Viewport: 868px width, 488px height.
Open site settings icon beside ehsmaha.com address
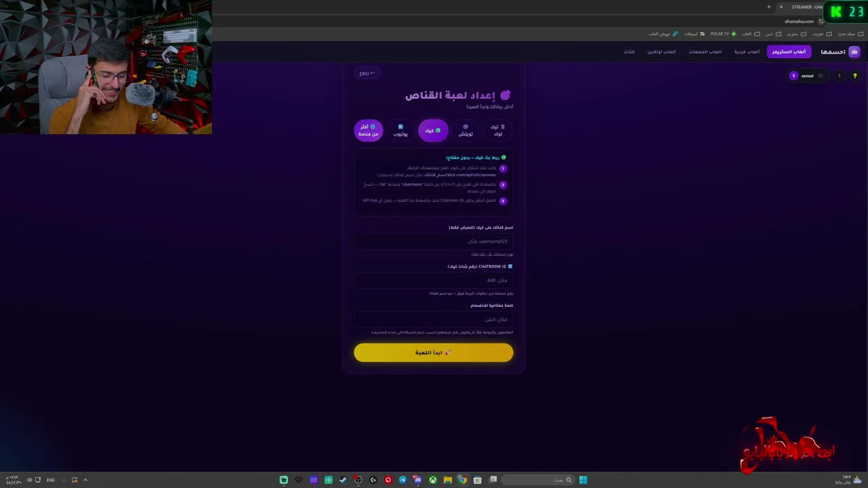(821, 21)
